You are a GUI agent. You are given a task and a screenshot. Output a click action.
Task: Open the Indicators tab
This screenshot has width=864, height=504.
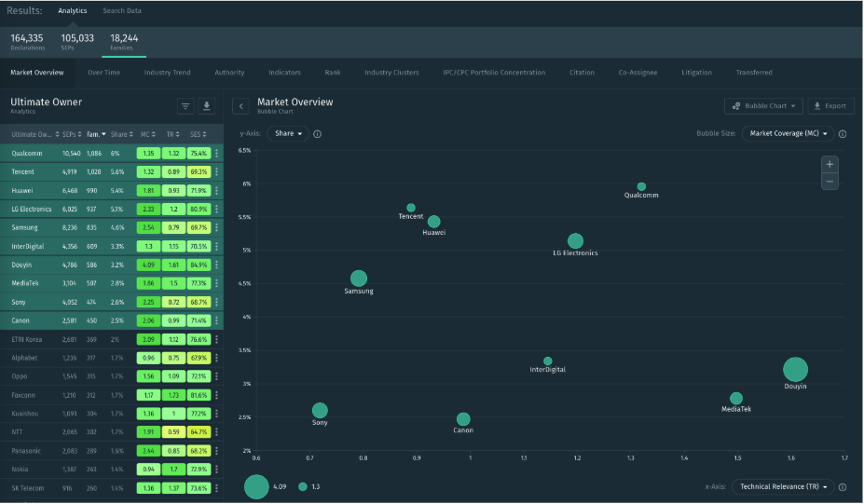pos(284,72)
